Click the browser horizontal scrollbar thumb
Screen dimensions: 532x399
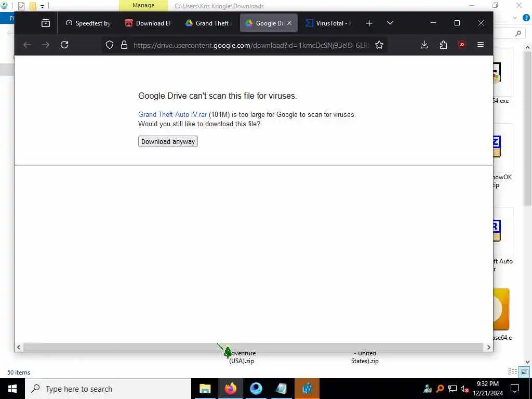(253, 347)
